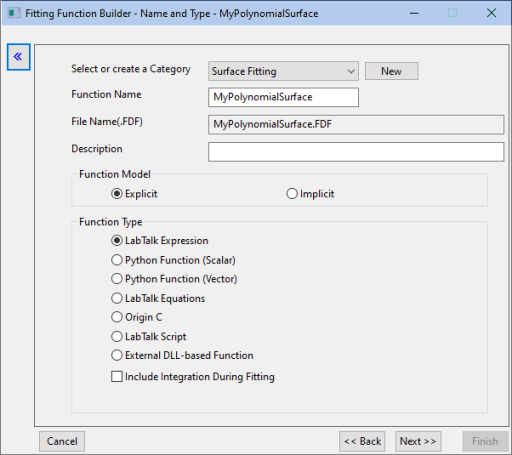Minimize the Fitting Function Builder window
Image resolution: width=512 pixels, height=455 pixels.
coord(414,13)
